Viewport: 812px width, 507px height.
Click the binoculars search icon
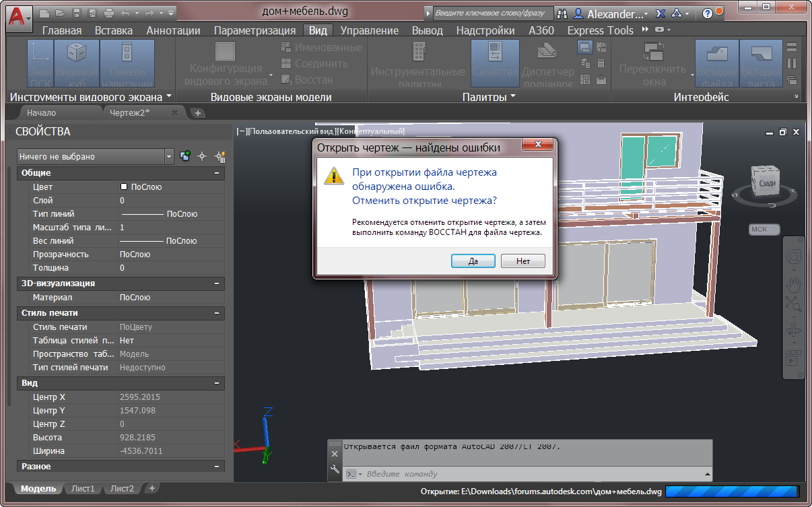[562, 13]
